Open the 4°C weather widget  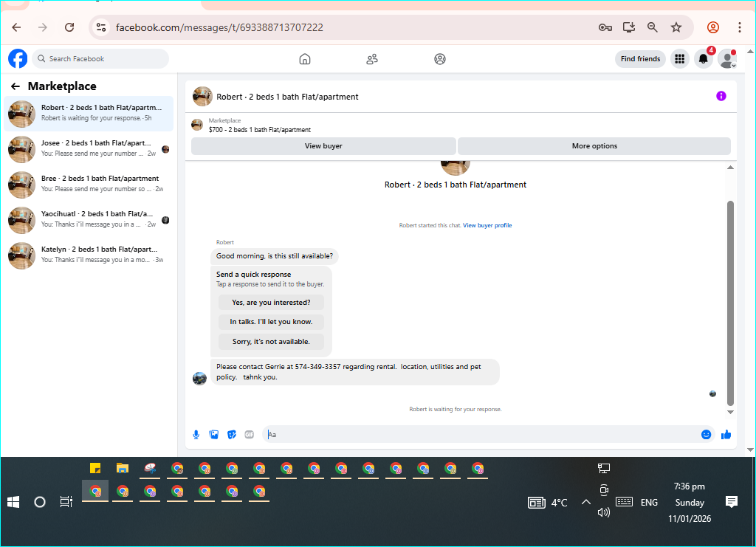click(548, 503)
